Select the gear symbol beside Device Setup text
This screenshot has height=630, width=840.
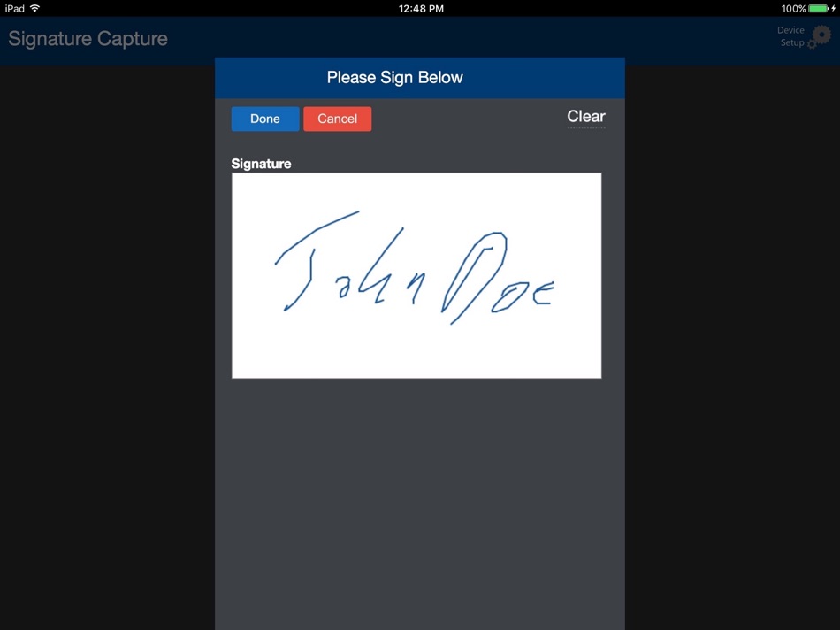coord(821,36)
